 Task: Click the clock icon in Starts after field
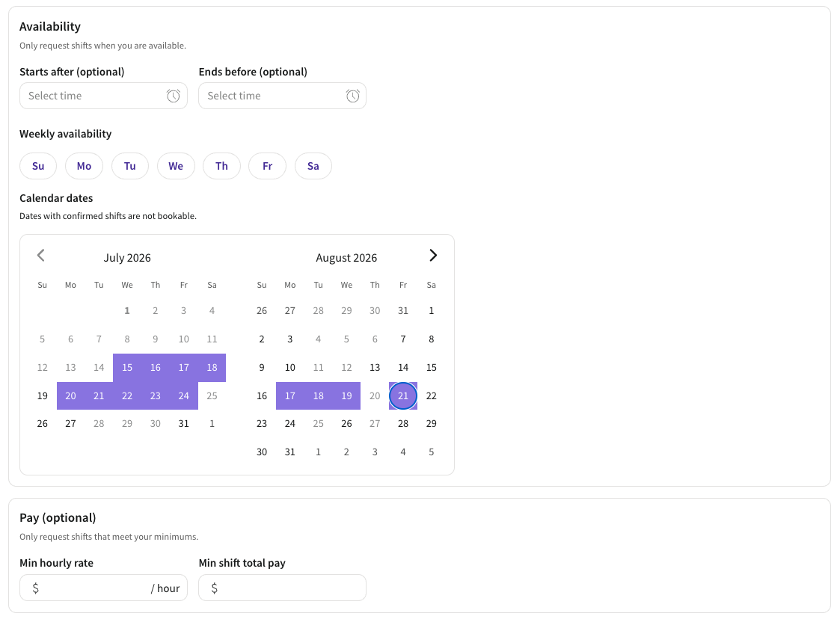[173, 96]
